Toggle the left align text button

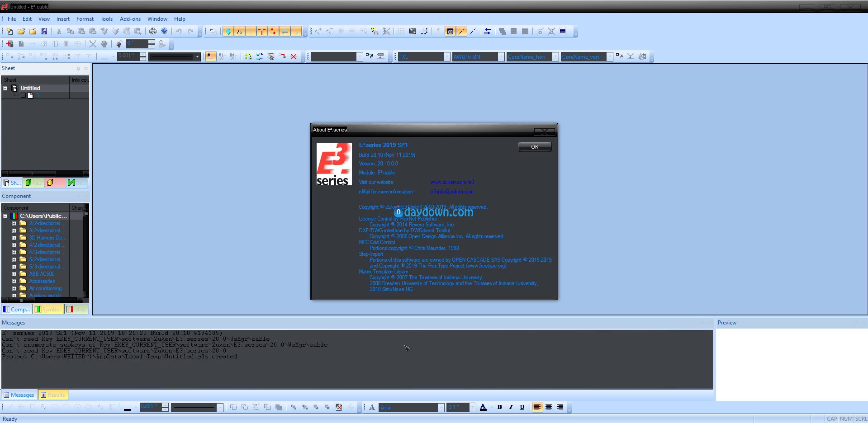537,407
